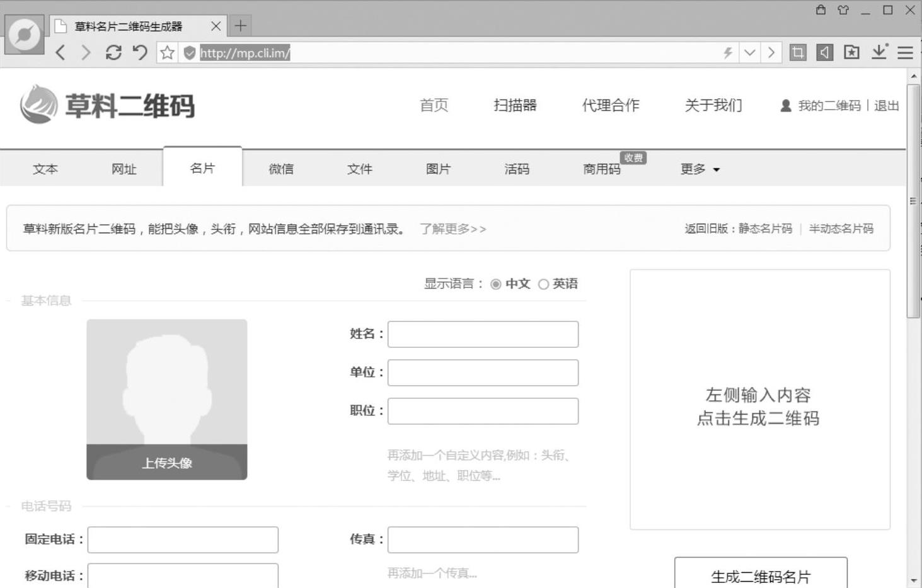Mute sound with speaker icon
This screenshot has width=922, height=588.
[x=824, y=52]
